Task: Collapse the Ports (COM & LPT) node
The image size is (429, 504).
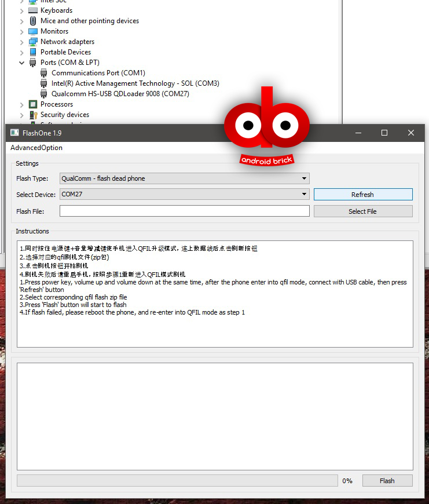Action: 22,63
